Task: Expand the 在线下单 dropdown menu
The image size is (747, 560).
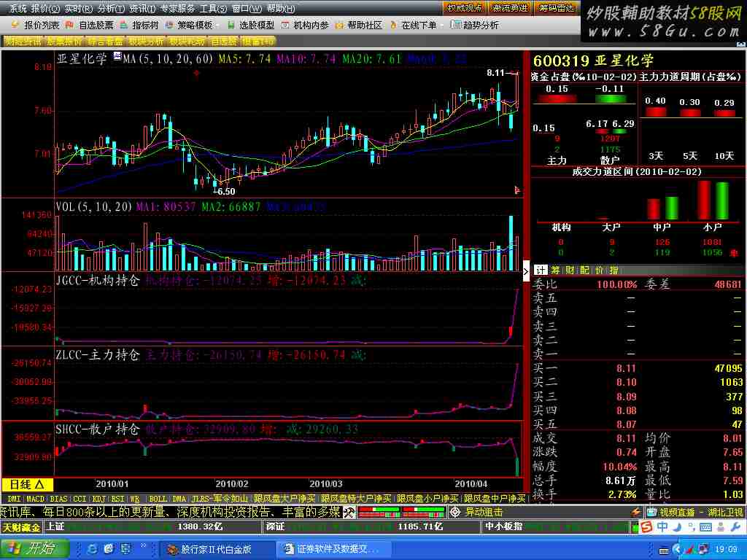Action: [x=441, y=25]
